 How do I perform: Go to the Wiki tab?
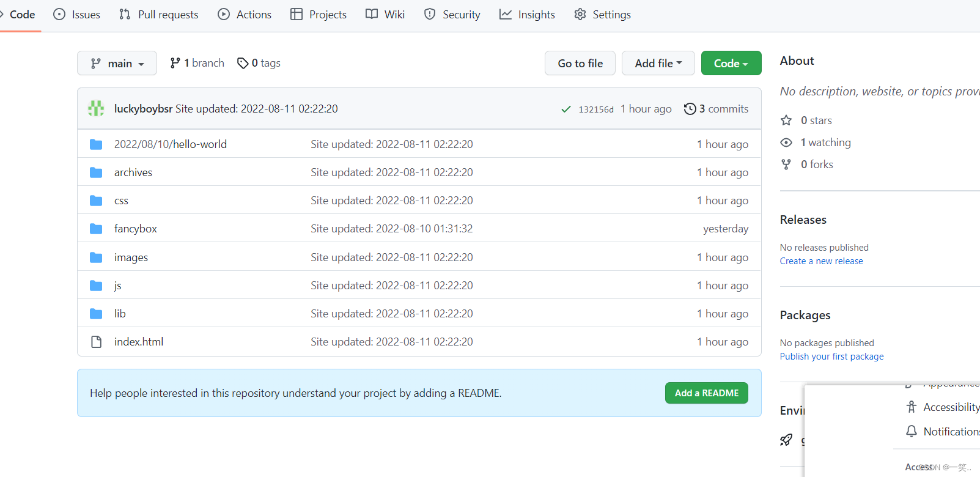[385, 15]
